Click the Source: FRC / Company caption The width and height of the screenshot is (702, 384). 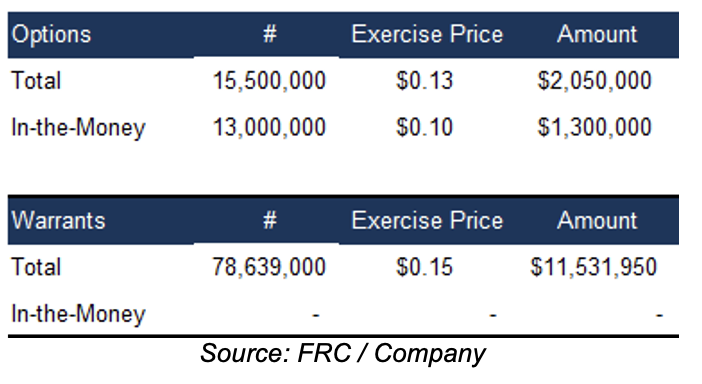pyautogui.click(x=343, y=354)
